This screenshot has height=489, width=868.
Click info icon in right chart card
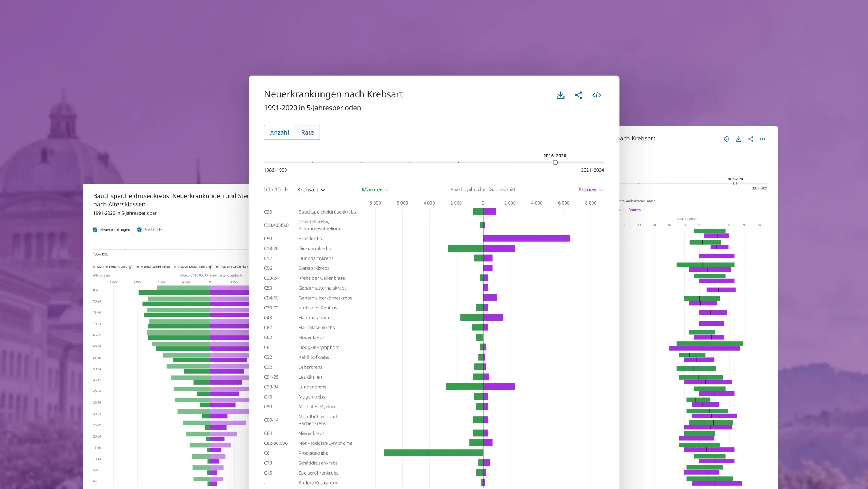(726, 139)
